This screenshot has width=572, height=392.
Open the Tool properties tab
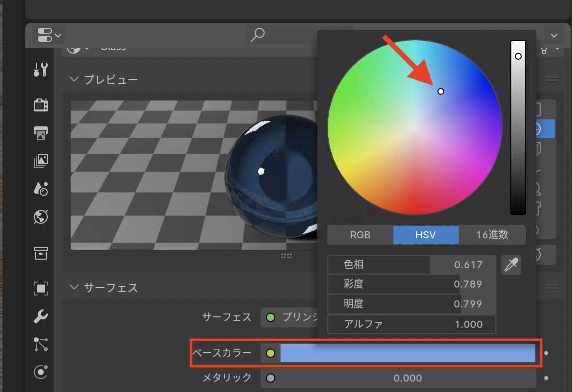[40, 70]
